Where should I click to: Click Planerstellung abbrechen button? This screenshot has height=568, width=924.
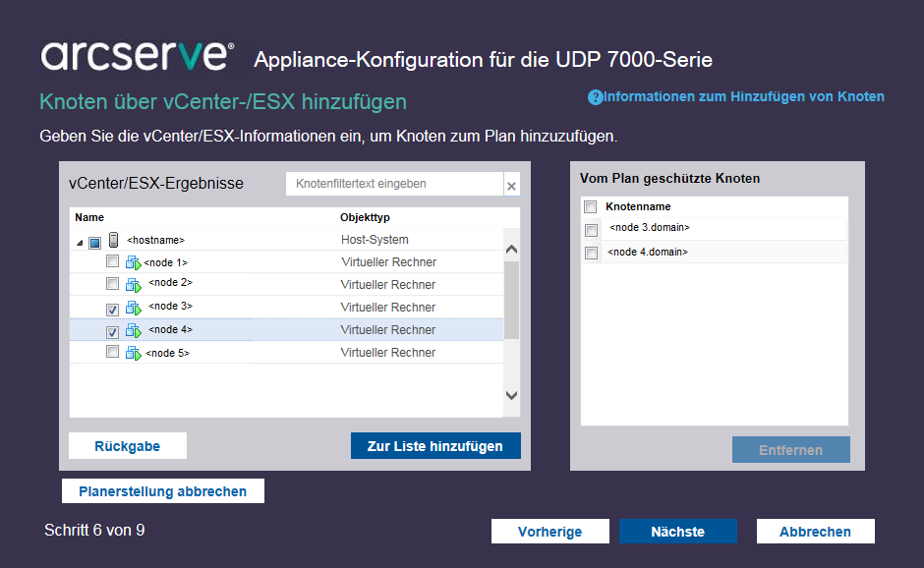[162, 491]
